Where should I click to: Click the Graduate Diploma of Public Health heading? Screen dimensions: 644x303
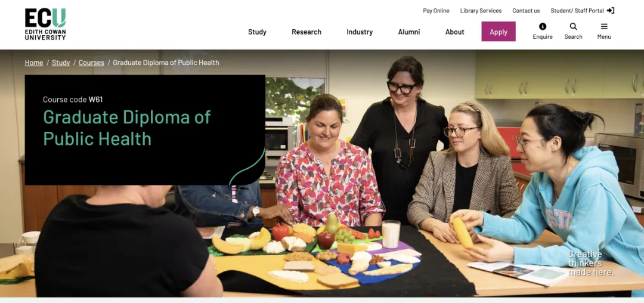point(127,128)
